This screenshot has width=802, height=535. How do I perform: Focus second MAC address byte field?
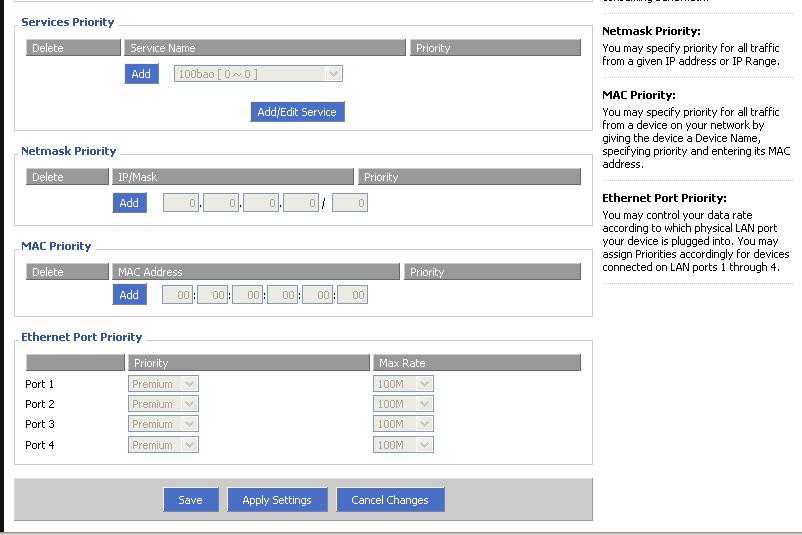coord(212,295)
